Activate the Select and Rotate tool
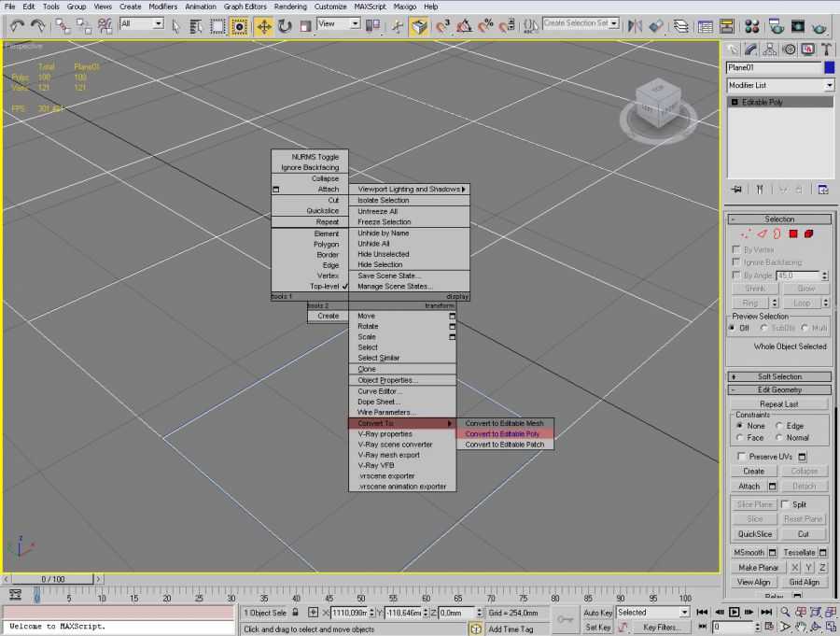840x636 pixels. 285,26
